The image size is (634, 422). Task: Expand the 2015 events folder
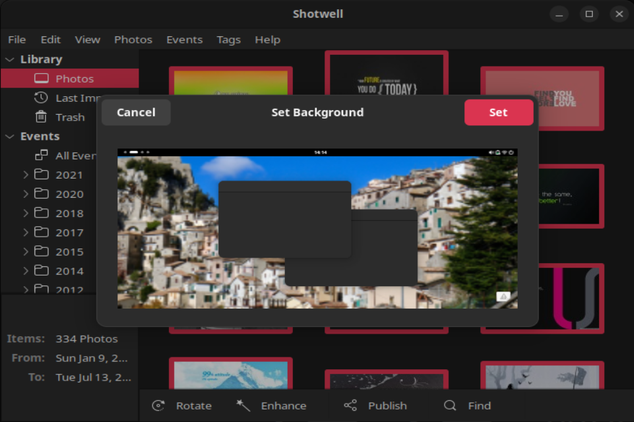[25, 251]
